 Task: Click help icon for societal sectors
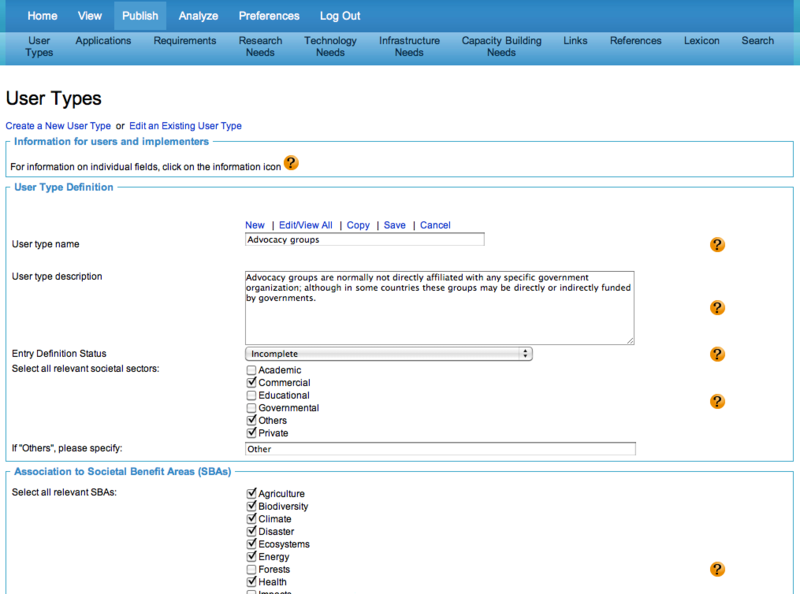point(717,401)
